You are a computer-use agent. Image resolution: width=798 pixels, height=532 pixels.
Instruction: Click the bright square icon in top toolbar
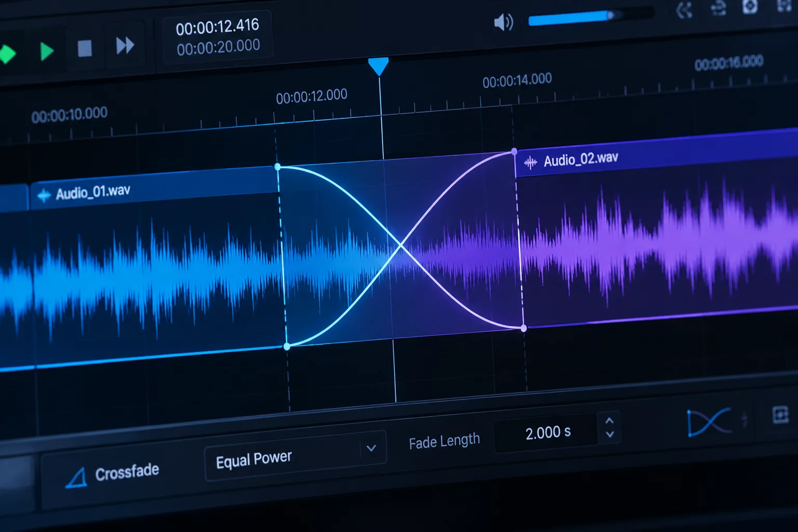(750, 6)
